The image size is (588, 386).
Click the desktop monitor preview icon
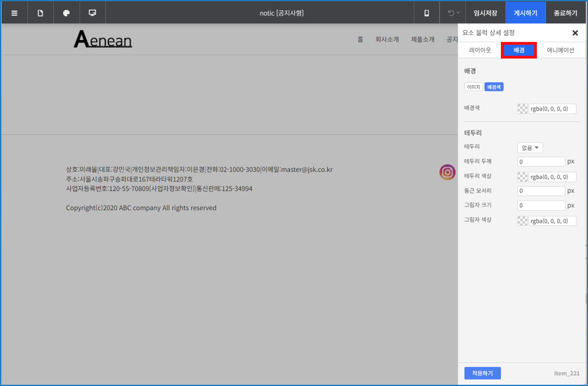(92, 13)
